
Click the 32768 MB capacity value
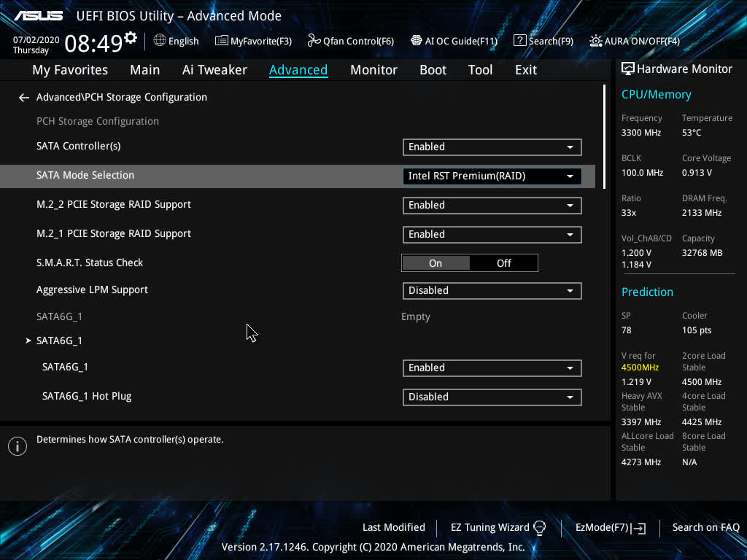(702, 253)
